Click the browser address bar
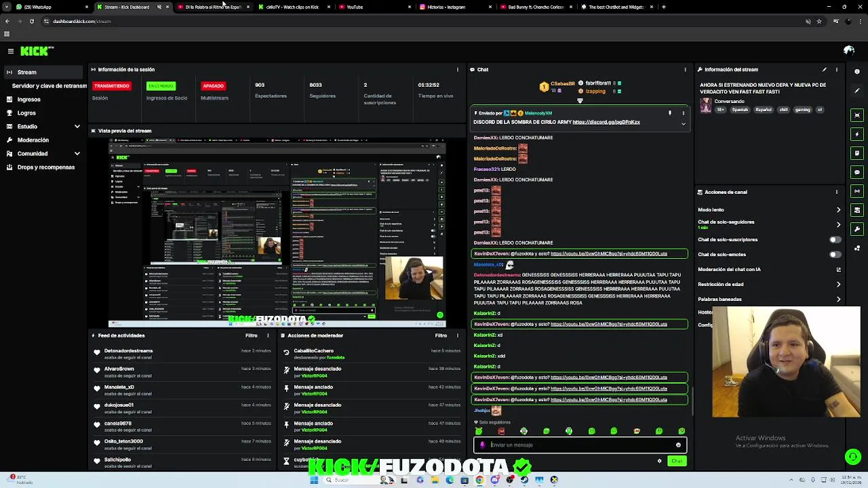The image size is (868, 488). [x=420, y=21]
